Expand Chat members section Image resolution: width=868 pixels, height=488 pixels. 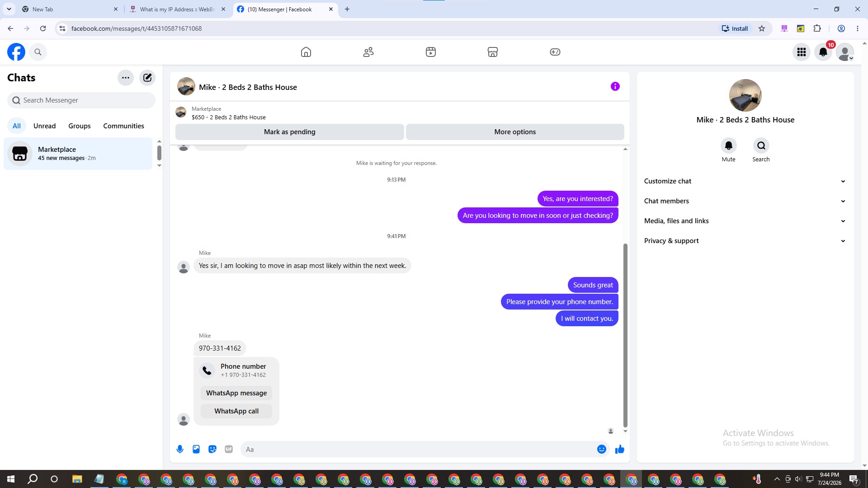[745, 201]
